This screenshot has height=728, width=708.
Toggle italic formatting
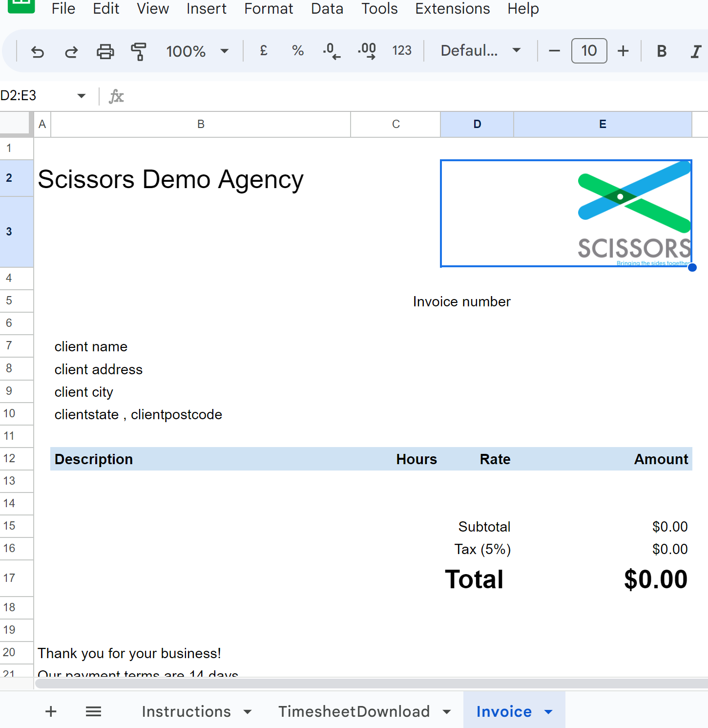(695, 51)
